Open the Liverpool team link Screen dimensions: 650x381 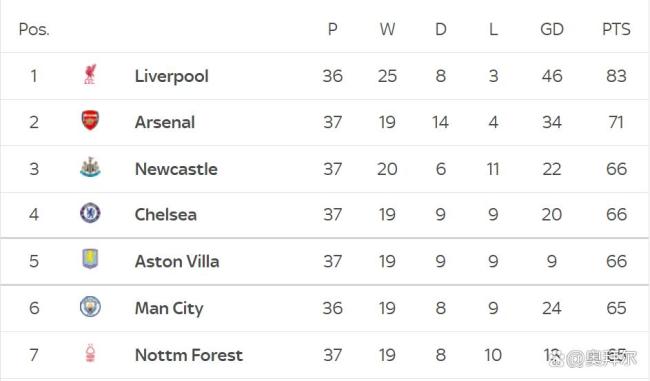point(172,76)
